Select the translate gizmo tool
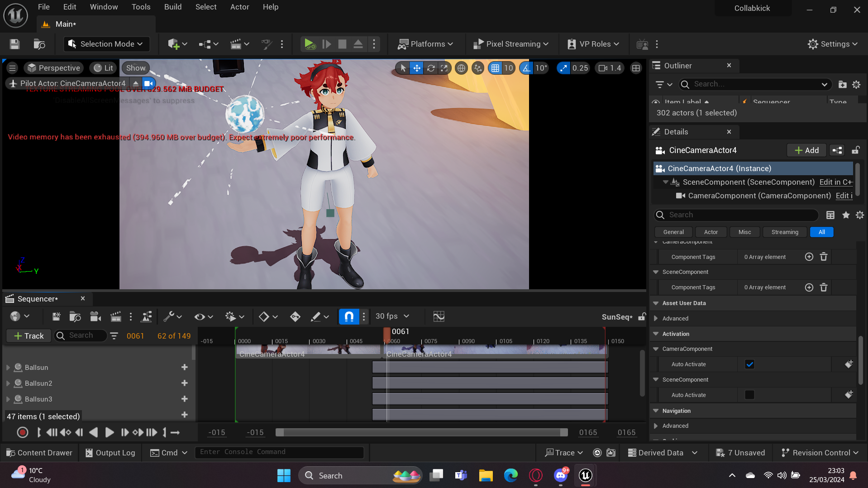The height and width of the screenshot is (488, 868). pos(416,68)
